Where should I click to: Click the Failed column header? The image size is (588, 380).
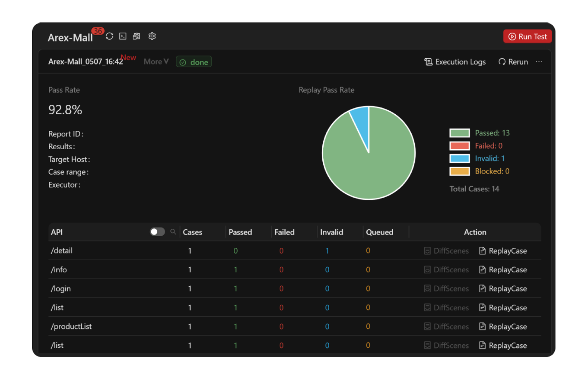point(284,232)
